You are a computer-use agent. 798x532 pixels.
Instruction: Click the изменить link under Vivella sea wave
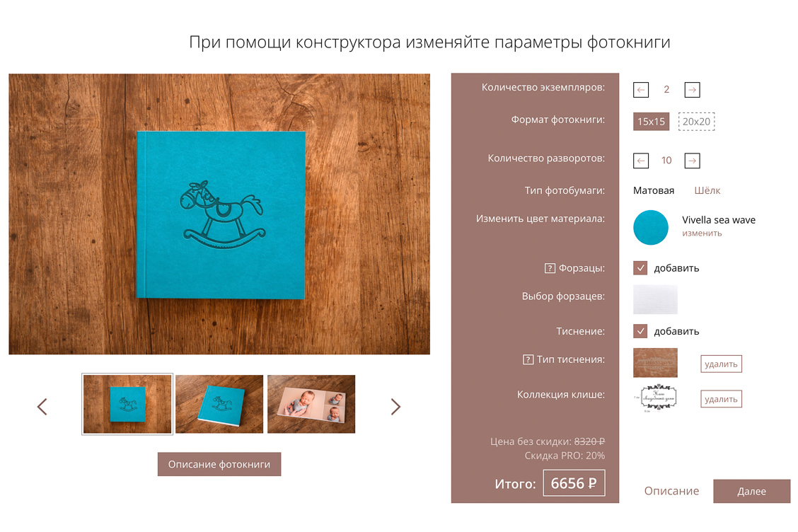(x=702, y=233)
